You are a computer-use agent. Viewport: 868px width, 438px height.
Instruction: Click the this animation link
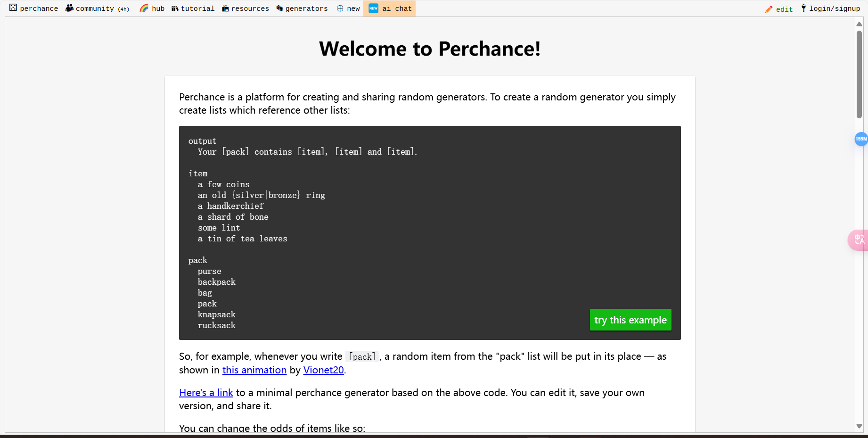[254, 370]
